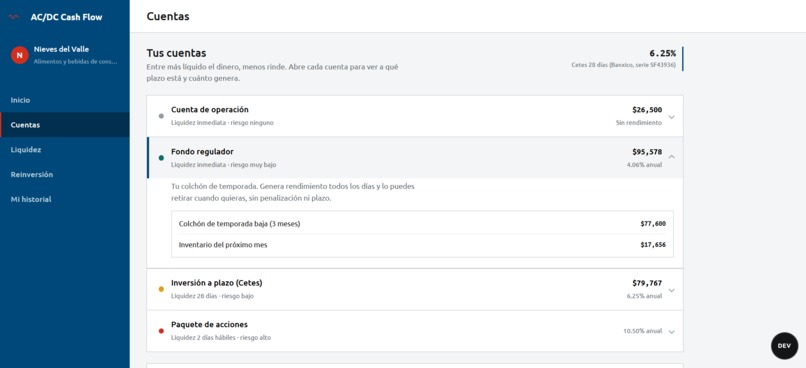
Task: Click the AC/DC Cash Flow app title
Action: pyautogui.click(x=66, y=17)
